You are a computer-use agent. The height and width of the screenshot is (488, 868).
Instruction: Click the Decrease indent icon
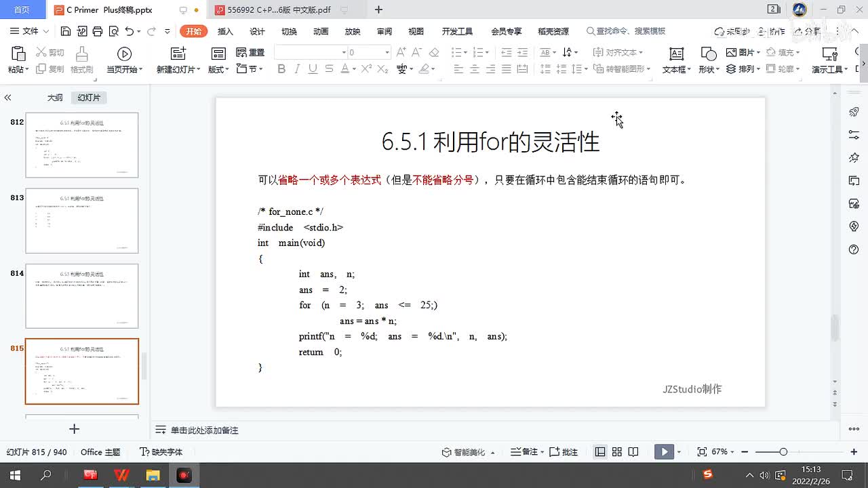(x=506, y=52)
